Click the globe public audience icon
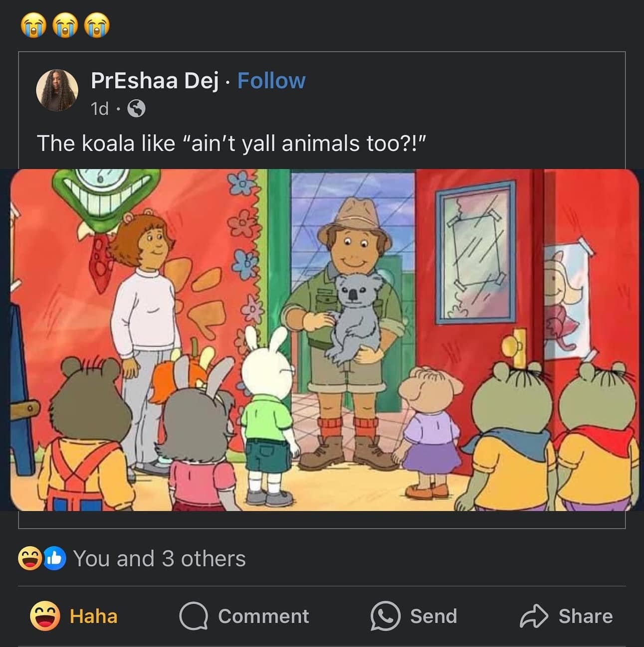Image resolution: width=644 pixels, height=647 pixels. click(136, 108)
